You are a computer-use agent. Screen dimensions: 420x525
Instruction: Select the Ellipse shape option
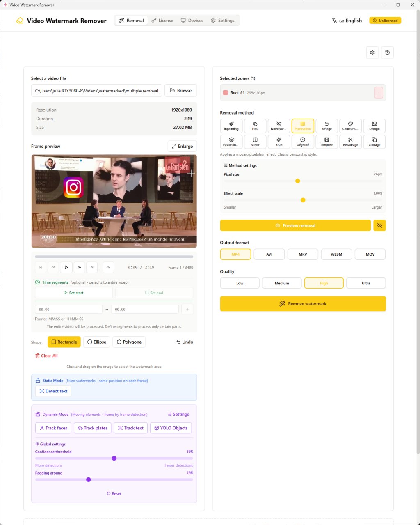pos(96,342)
